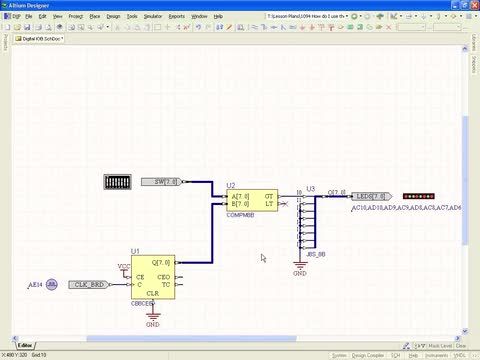The height and width of the screenshot is (360, 480).
Task: Click the Editor tab at bottom
Action: pyautogui.click(x=25, y=346)
